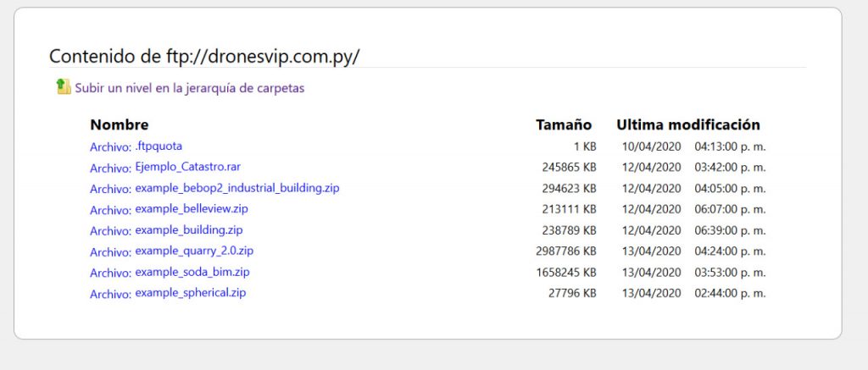
Task: Sort by the Nombre column header
Action: (x=120, y=124)
